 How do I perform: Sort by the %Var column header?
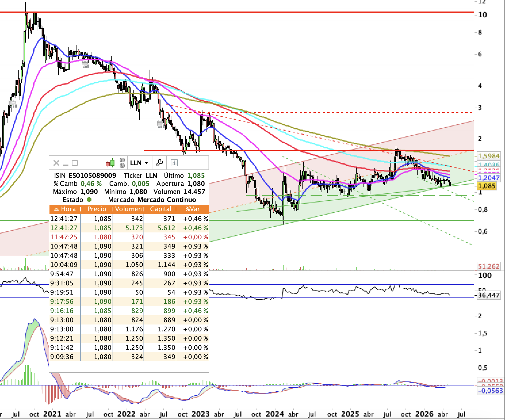pyautogui.click(x=192, y=209)
